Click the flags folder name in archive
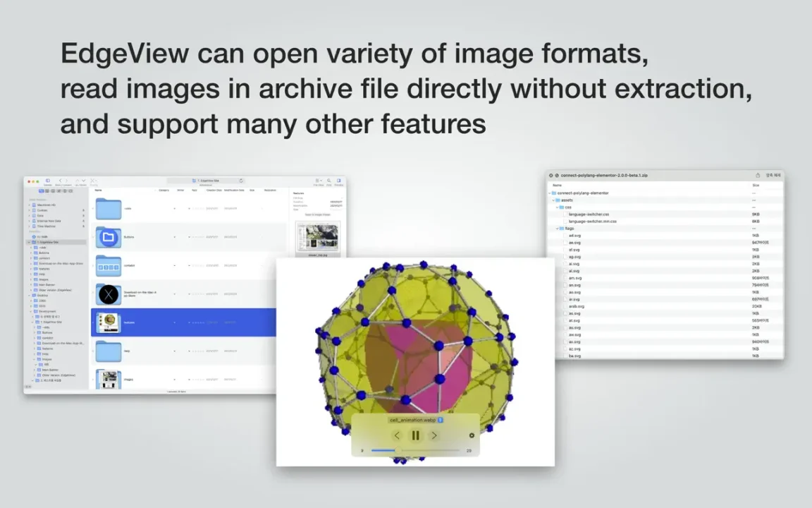The width and height of the screenshot is (812, 508). click(x=570, y=229)
